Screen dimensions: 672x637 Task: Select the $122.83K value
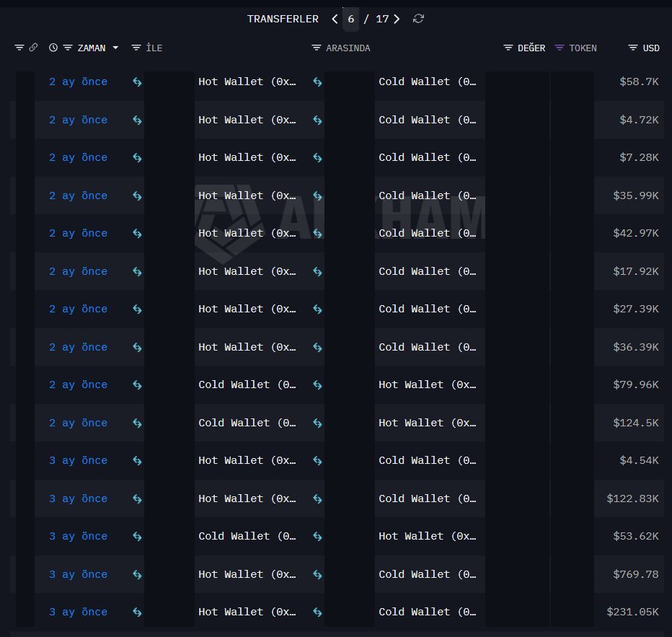coord(632,498)
